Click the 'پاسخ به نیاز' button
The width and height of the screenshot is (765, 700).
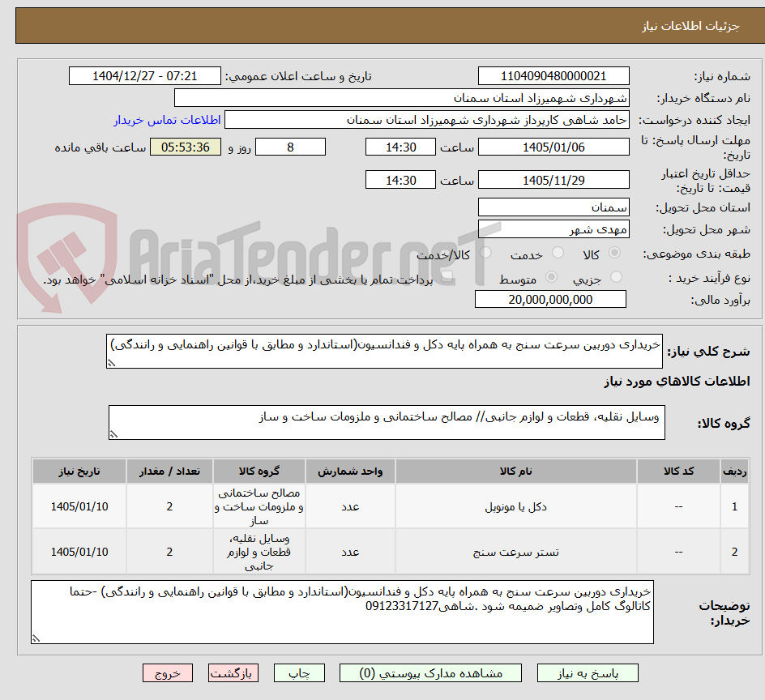coord(588,673)
